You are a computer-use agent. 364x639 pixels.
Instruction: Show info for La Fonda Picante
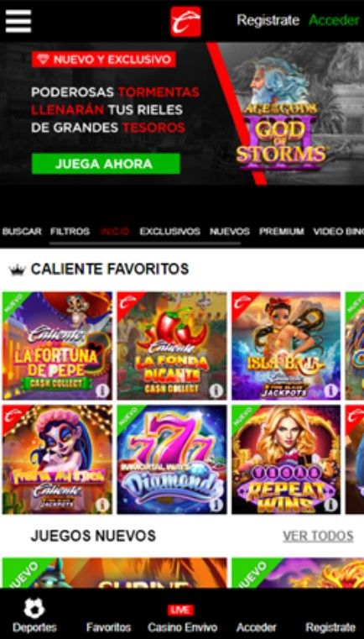[216, 390]
